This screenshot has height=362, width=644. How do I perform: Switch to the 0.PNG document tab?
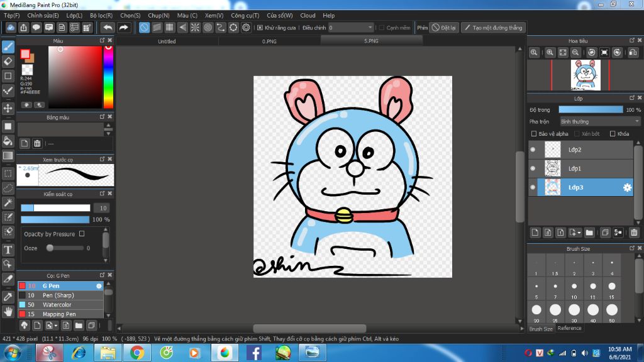tap(269, 41)
